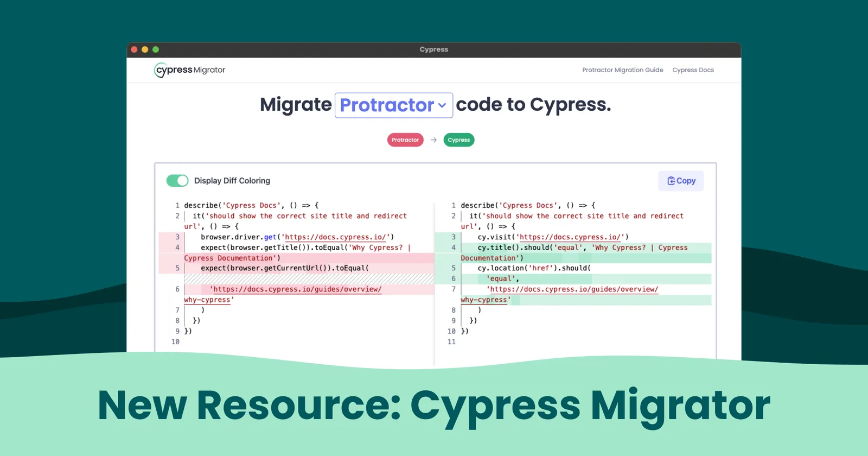
Task: Click the clipboard icon on Copy button
Action: [671, 181]
